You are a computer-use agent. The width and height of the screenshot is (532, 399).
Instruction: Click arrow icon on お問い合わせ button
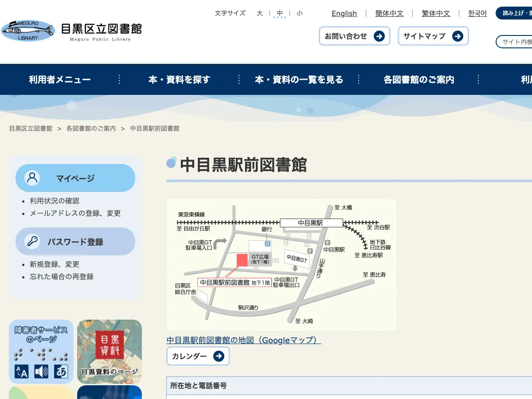(379, 36)
